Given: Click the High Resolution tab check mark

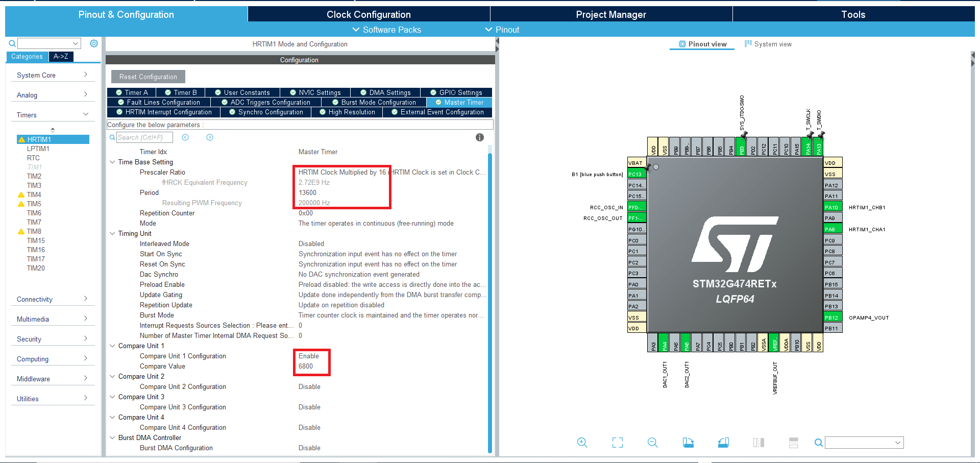Looking at the screenshot, I should tap(323, 112).
